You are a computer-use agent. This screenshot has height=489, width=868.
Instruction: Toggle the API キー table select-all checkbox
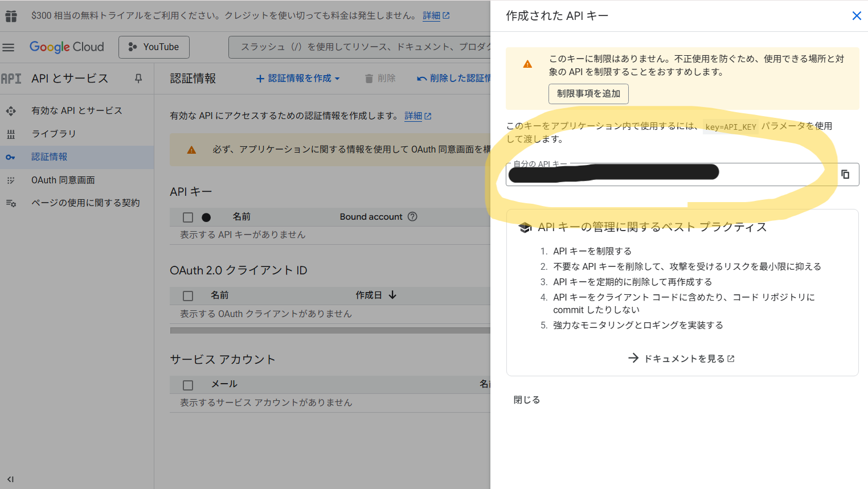coord(188,217)
